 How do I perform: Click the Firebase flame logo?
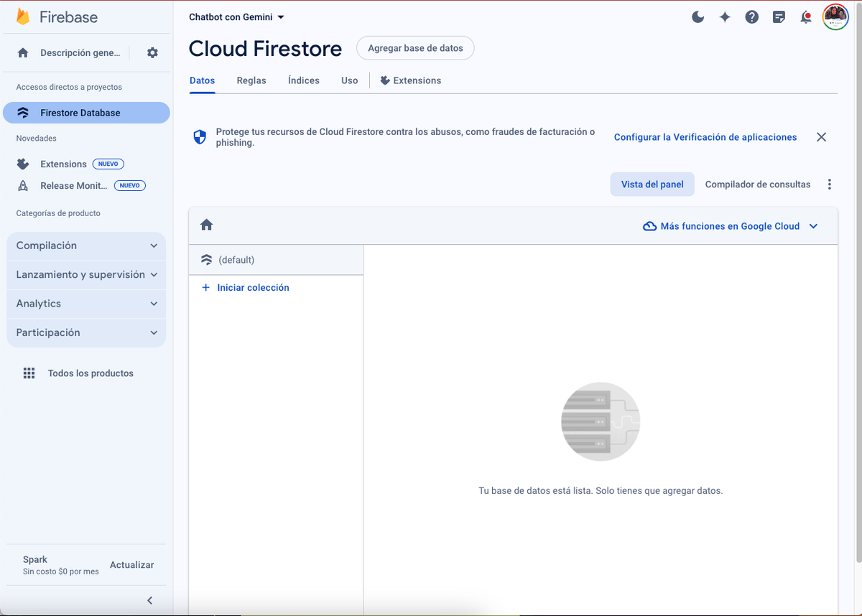point(23,17)
